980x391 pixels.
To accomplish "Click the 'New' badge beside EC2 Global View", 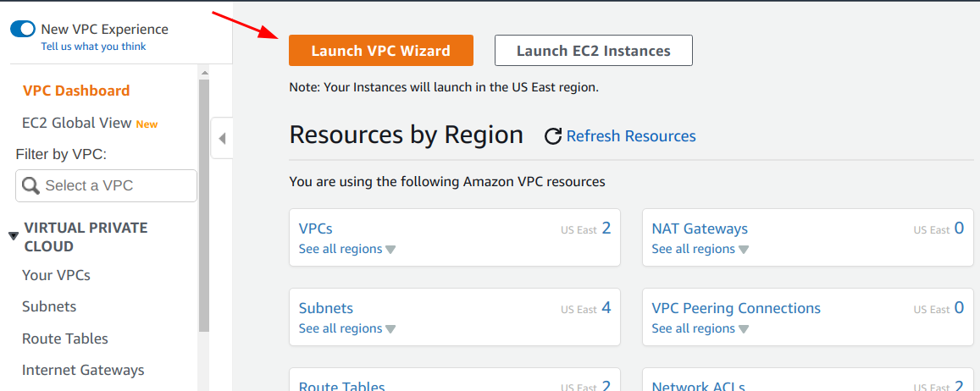I will click(147, 124).
